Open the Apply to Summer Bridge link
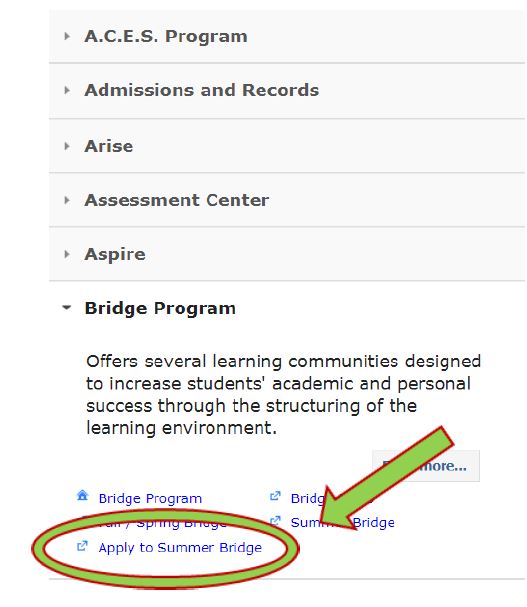This screenshot has width=527, height=607. click(180, 547)
